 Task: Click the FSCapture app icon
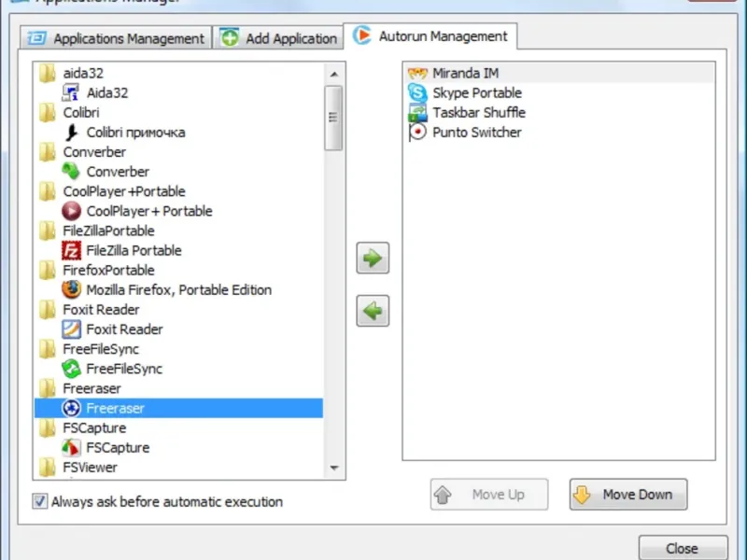click(71, 448)
